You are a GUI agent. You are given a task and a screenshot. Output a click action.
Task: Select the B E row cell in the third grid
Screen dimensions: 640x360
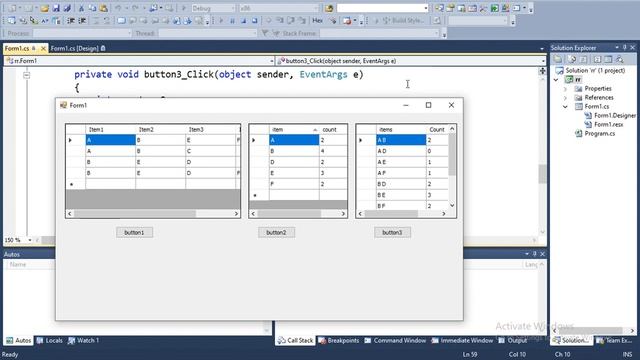coord(401,195)
